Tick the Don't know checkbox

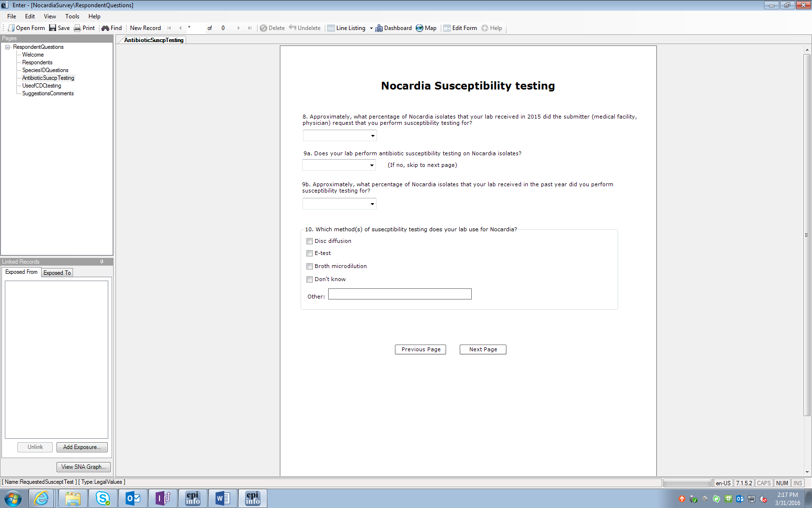tap(310, 279)
